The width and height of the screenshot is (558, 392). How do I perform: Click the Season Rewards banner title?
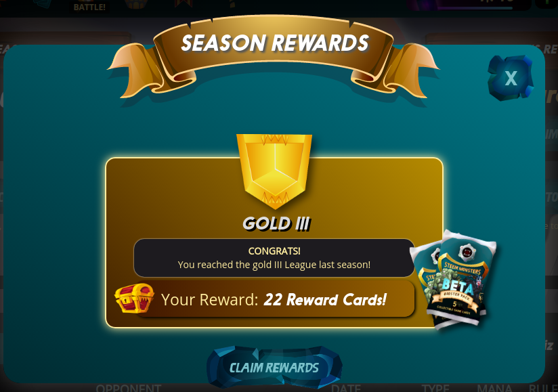tap(275, 43)
